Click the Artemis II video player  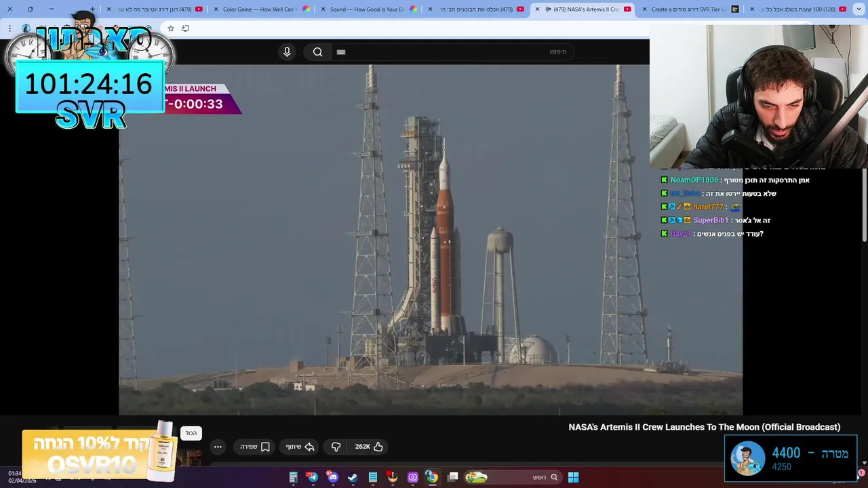(x=431, y=240)
